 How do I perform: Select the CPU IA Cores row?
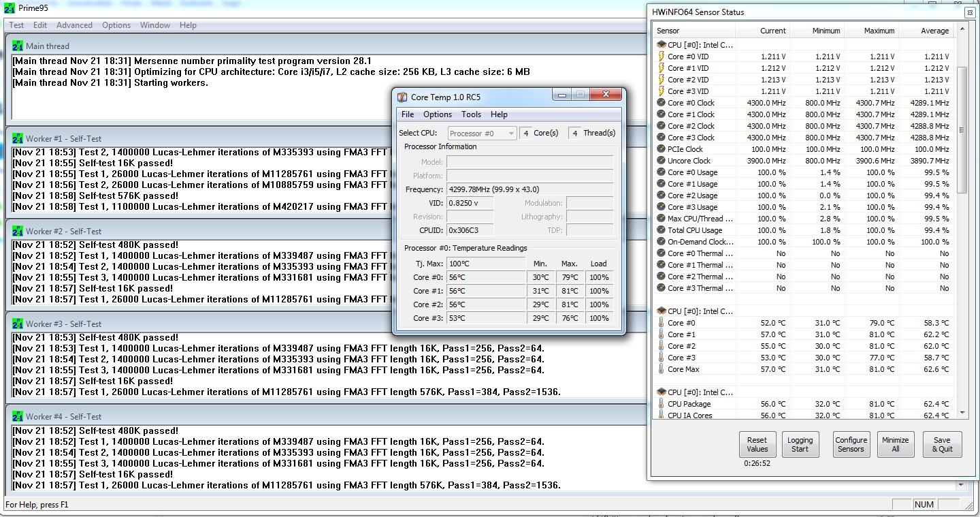(804, 416)
